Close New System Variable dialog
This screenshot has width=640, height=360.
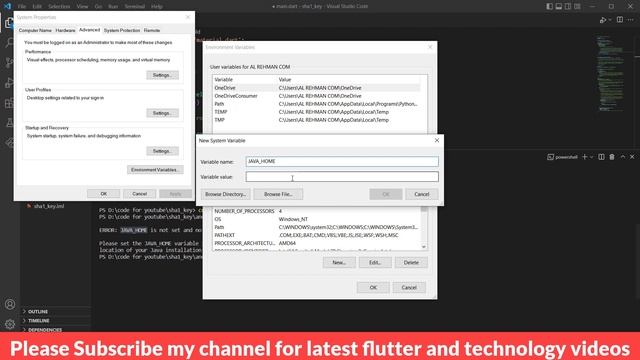click(437, 140)
